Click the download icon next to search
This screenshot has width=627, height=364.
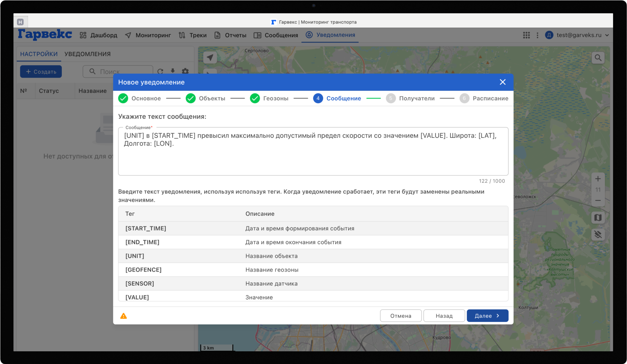tap(173, 71)
